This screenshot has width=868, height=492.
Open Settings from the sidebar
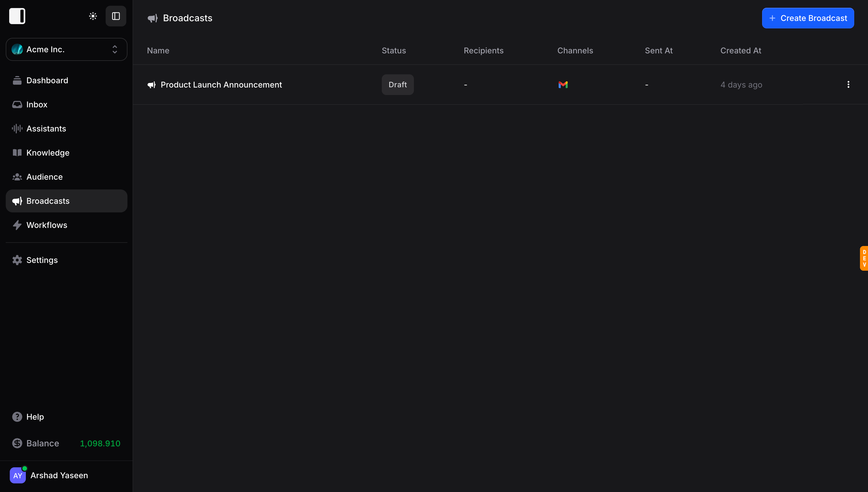click(x=42, y=260)
